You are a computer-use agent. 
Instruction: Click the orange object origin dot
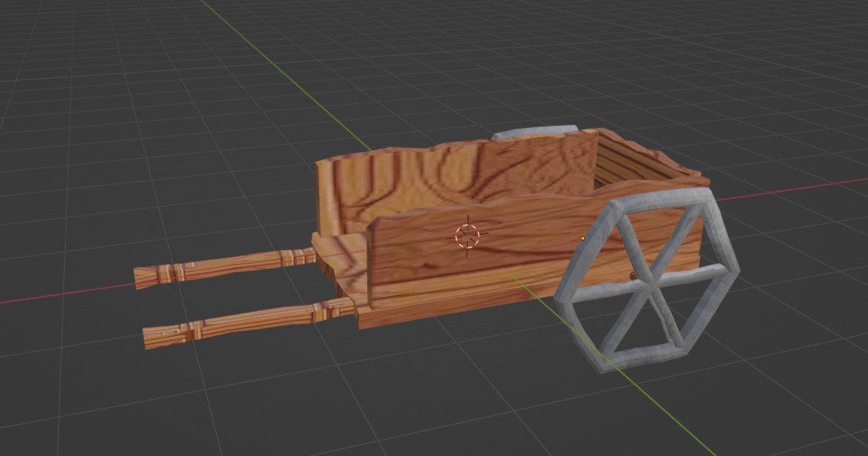(x=582, y=238)
